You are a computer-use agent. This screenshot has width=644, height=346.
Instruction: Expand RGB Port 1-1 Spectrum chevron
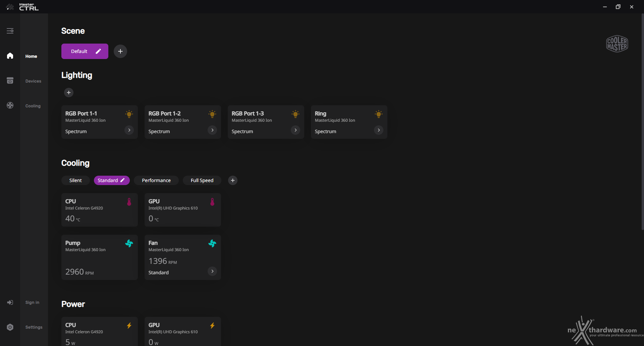[x=129, y=130]
